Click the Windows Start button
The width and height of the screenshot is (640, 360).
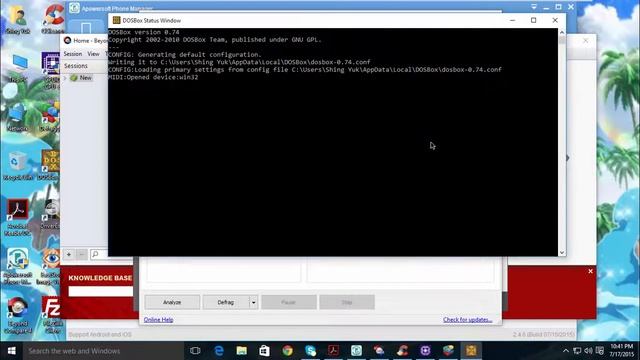(x=11, y=351)
